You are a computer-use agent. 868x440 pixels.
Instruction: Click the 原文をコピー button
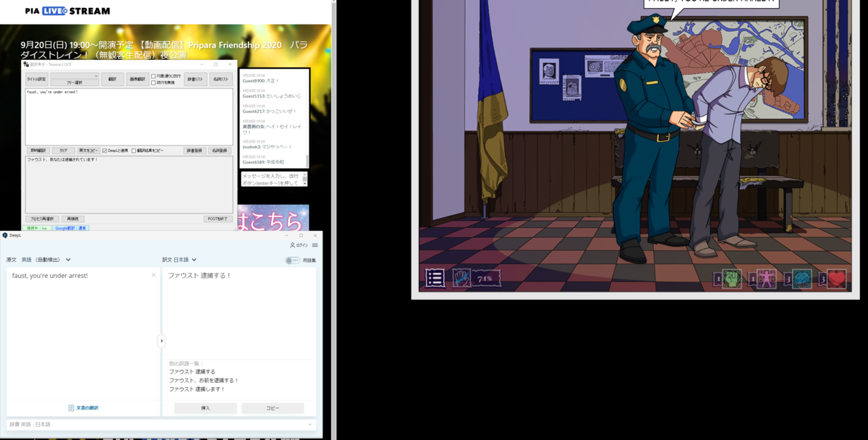(89, 151)
